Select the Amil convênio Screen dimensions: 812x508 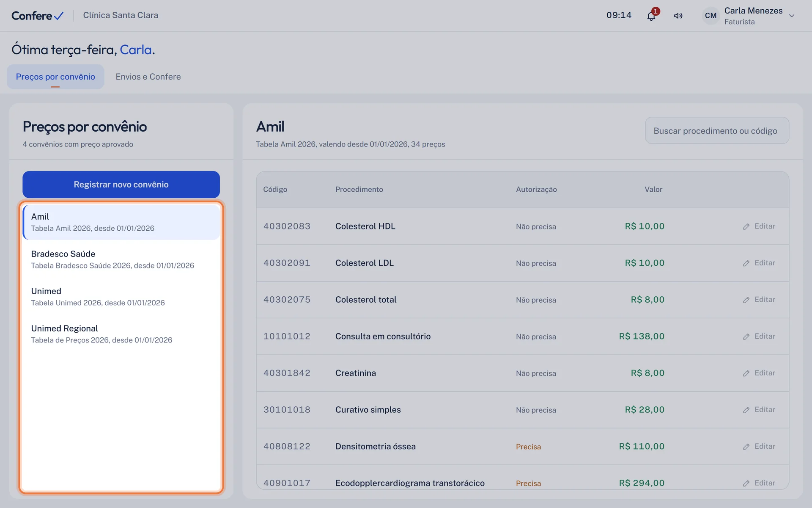(121, 222)
